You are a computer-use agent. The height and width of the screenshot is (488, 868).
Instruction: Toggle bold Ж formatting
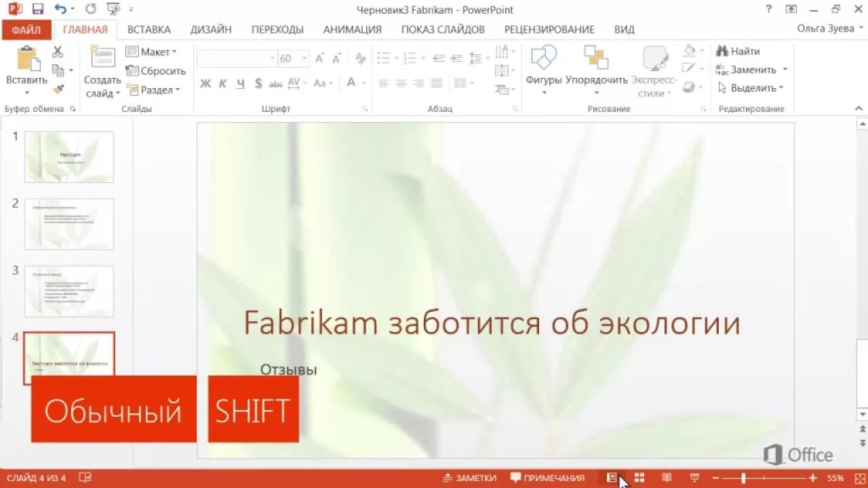click(205, 83)
